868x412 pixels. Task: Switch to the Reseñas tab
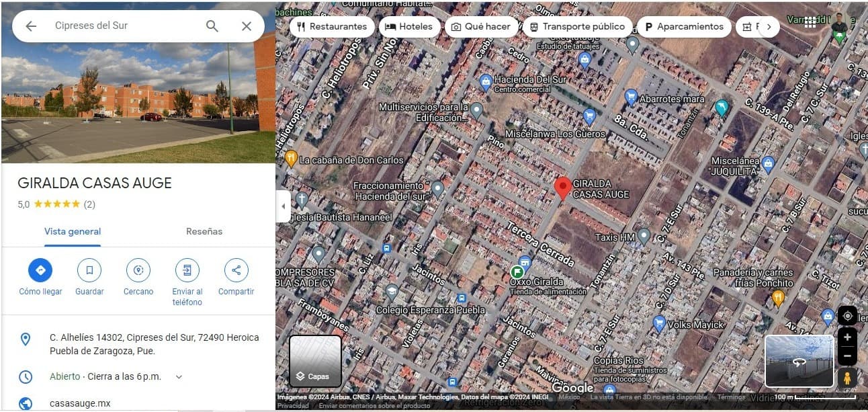tap(204, 232)
